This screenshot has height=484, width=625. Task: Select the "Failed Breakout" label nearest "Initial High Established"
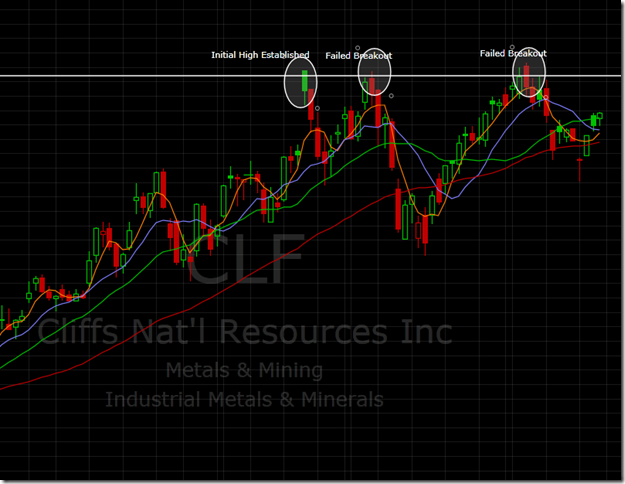coord(358,56)
